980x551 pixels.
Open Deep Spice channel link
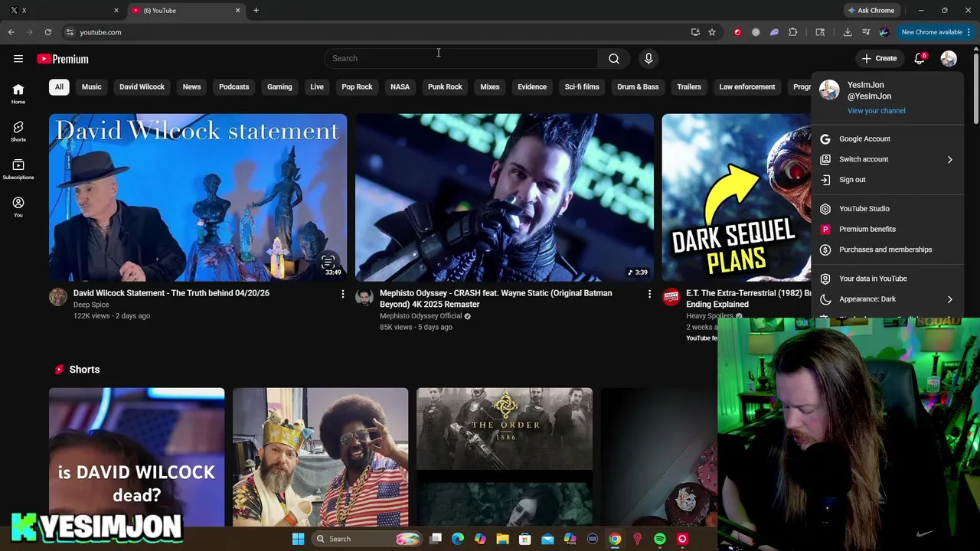tap(91, 305)
